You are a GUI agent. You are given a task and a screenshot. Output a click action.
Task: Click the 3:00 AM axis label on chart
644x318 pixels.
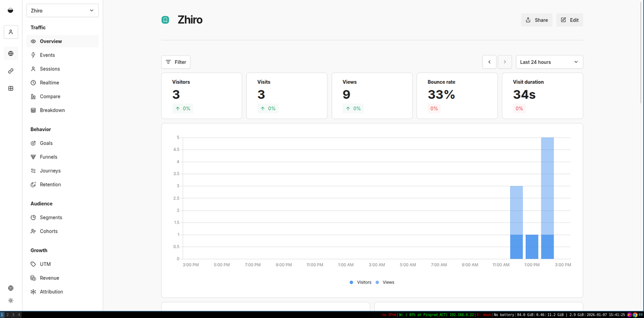click(377, 265)
